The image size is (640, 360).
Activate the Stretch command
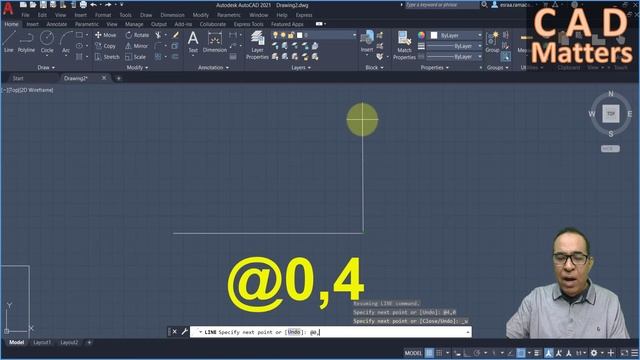click(x=107, y=57)
